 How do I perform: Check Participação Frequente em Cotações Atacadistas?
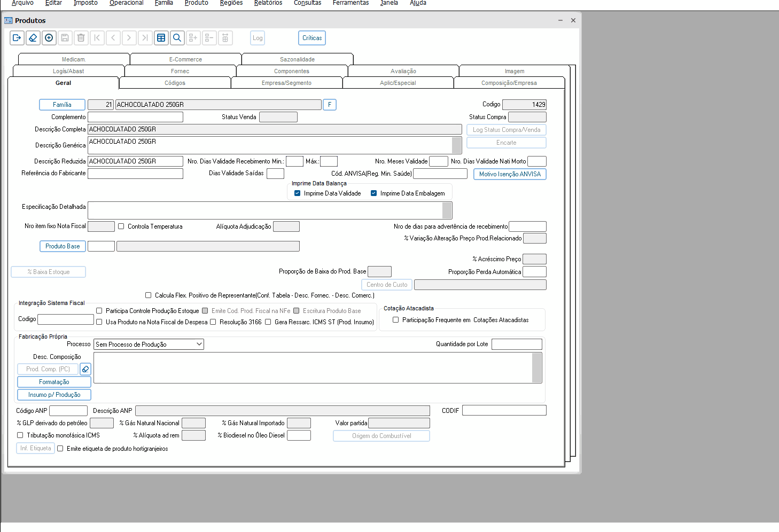pos(396,320)
